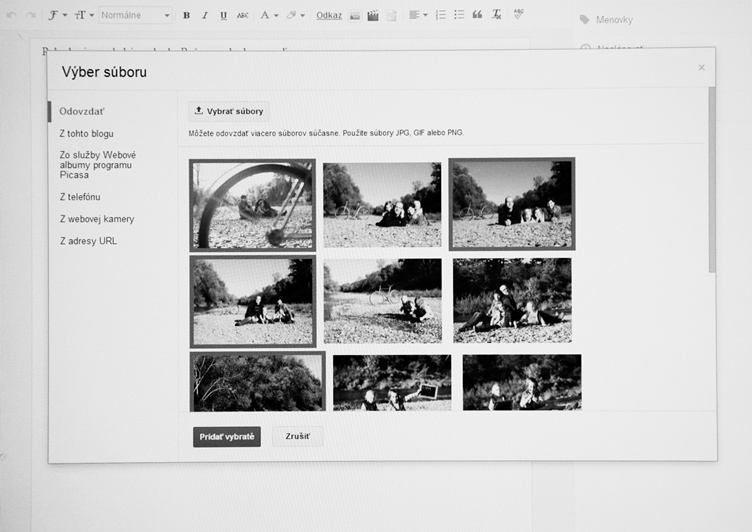Open the font size dropdown
Screen dimensions: 752x532
click(x=84, y=15)
